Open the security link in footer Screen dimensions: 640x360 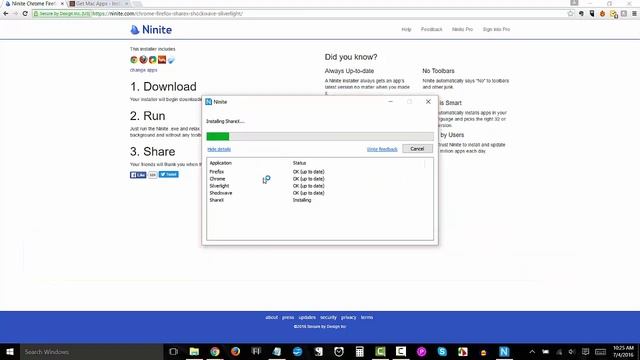click(328, 317)
